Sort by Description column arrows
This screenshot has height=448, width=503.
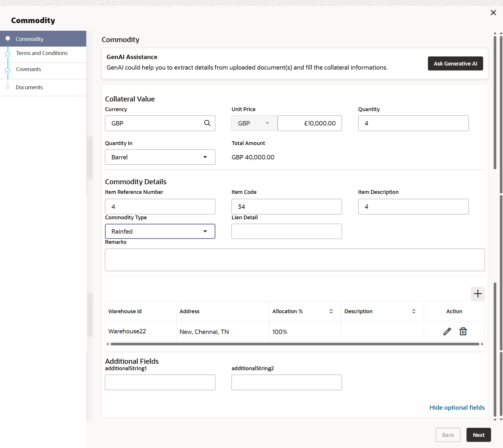tap(414, 311)
